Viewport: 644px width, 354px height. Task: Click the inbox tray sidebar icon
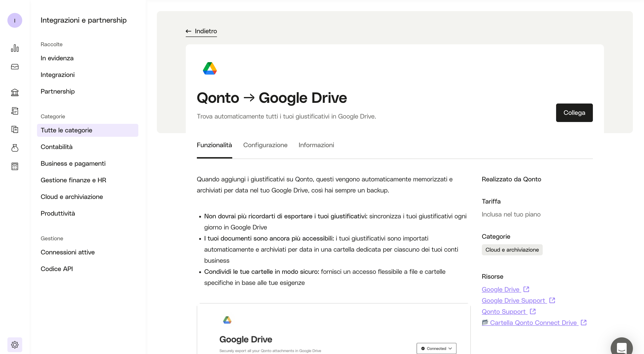pyautogui.click(x=15, y=67)
